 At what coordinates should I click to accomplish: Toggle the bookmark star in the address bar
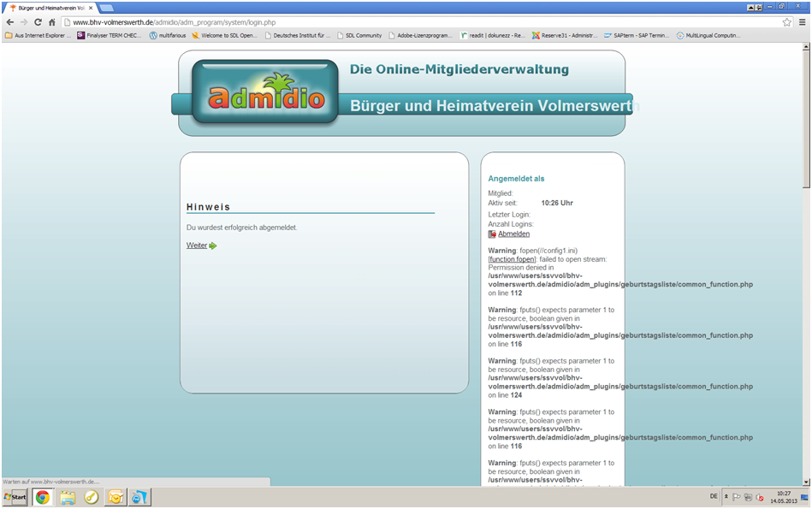click(787, 21)
